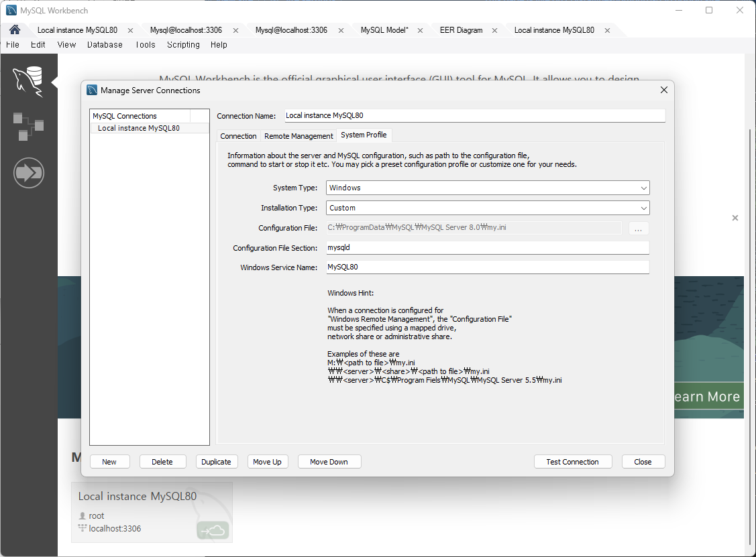This screenshot has width=756, height=557.
Task: Open the Models sidebar icon
Action: [x=28, y=127]
